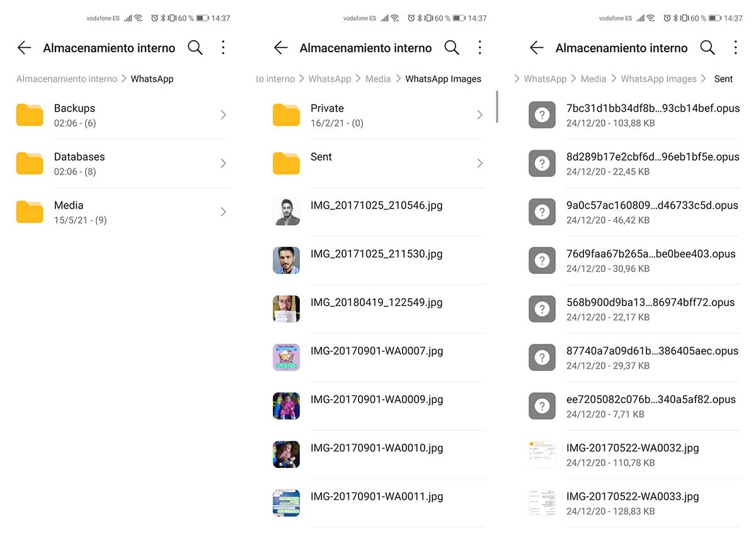Open IMG-20170522-WA0033.jpg in Sent folder
Viewport: 756px width, 536px height.
633,496
